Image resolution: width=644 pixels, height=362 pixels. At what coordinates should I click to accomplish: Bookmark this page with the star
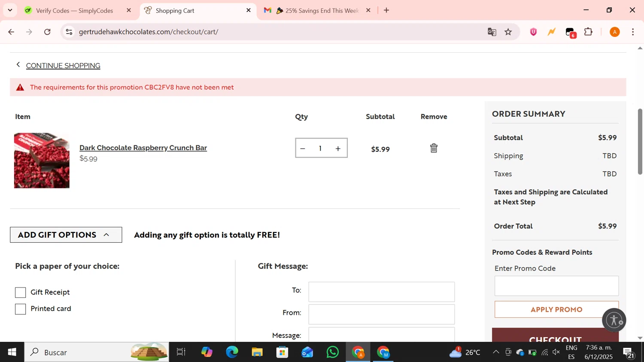pos(508,32)
